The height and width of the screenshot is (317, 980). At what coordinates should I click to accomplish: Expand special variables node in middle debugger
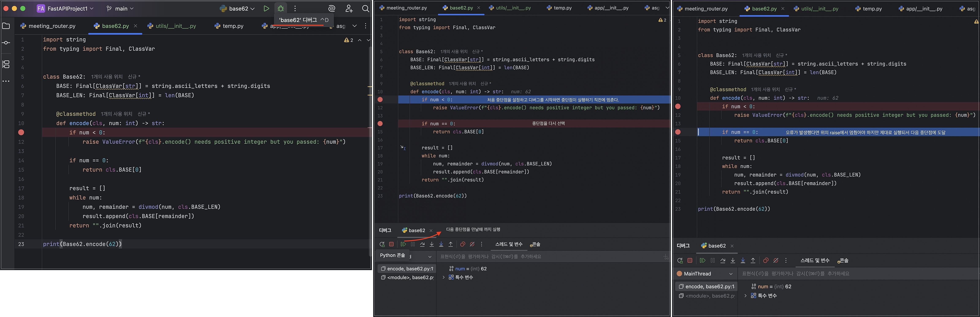click(x=444, y=277)
